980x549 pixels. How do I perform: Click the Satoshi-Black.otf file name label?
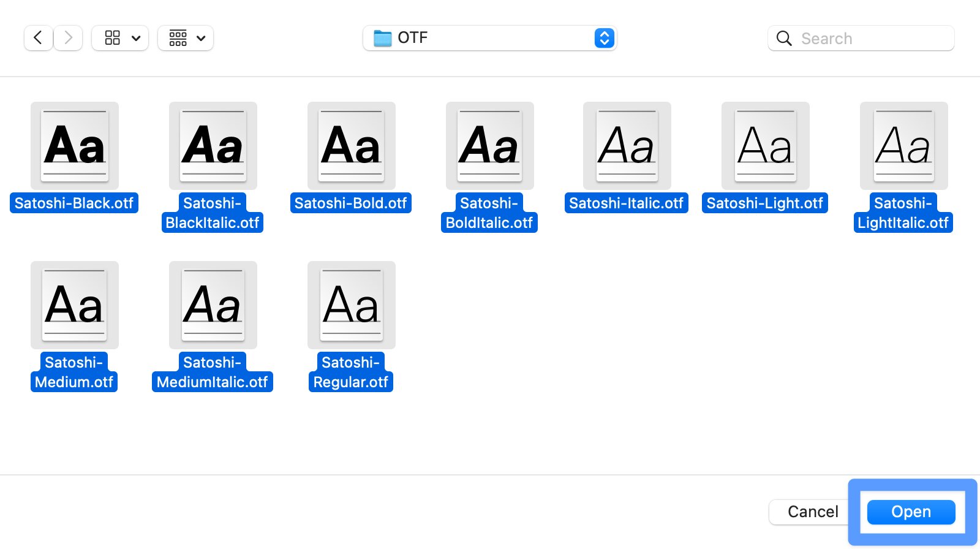pyautogui.click(x=74, y=203)
